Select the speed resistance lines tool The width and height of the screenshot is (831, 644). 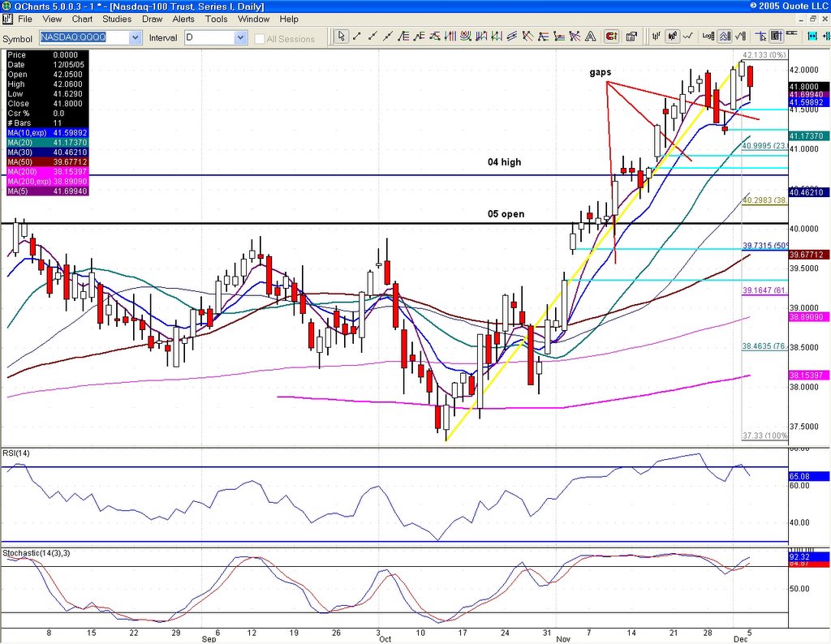543,36
